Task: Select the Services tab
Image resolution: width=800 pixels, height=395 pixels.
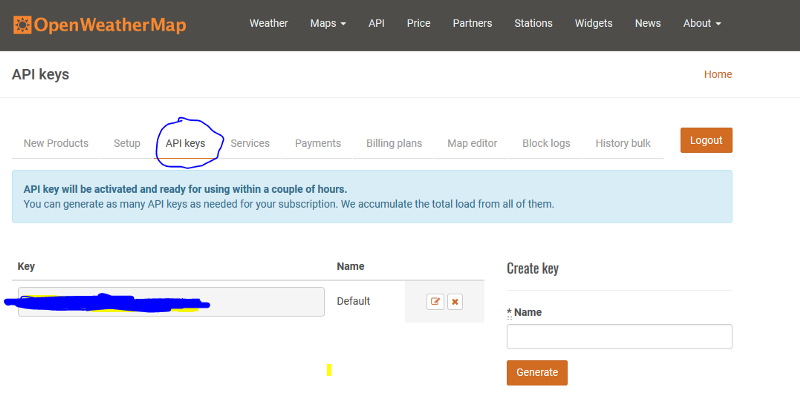Action: 250,143
